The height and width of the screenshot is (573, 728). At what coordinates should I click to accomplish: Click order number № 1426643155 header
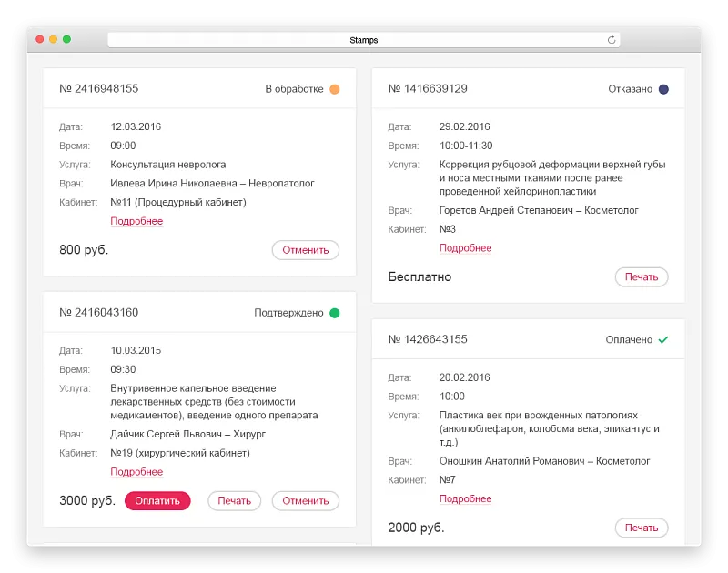[x=428, y=339]
